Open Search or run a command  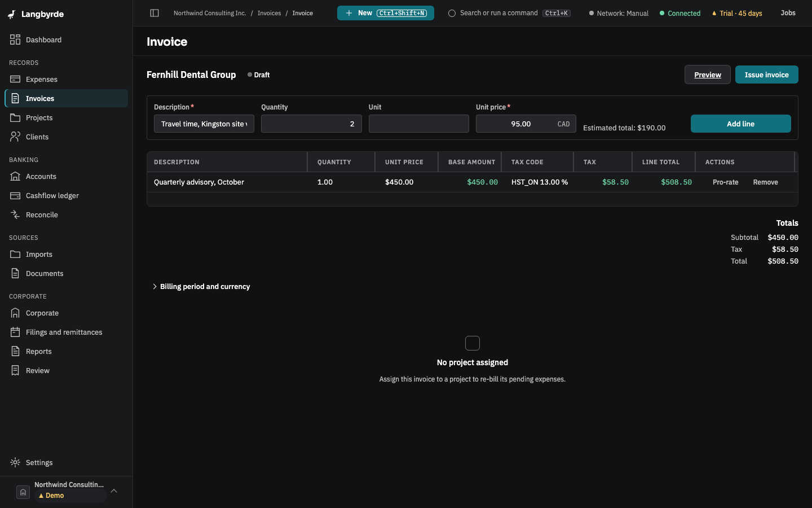509,13
